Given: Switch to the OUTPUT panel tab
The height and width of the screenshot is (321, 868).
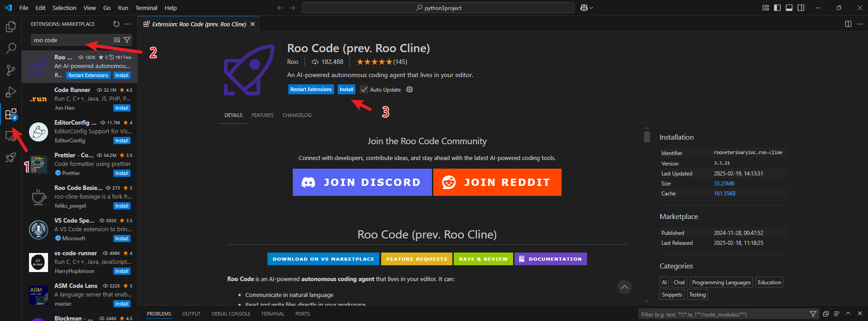Looking at the screenshot, I should tap(191, 314).
